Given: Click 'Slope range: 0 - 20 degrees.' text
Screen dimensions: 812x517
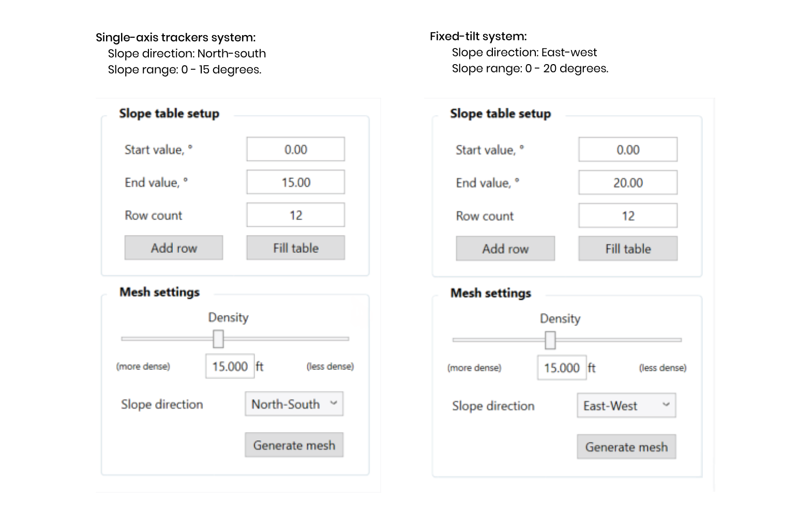Looking at the screenshot, I should pos(530,69).
